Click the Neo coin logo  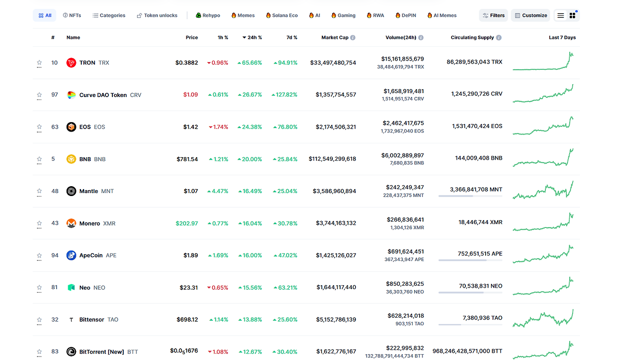point(71,288)
